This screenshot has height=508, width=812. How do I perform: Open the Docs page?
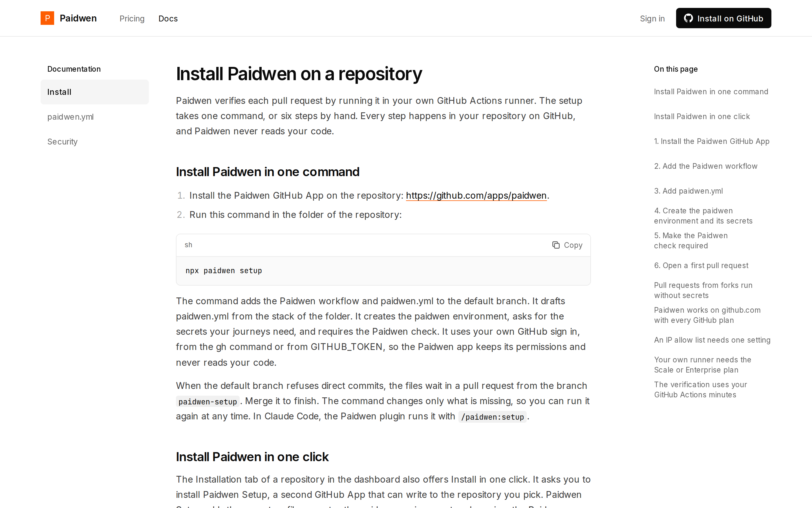tap(168, 18)
